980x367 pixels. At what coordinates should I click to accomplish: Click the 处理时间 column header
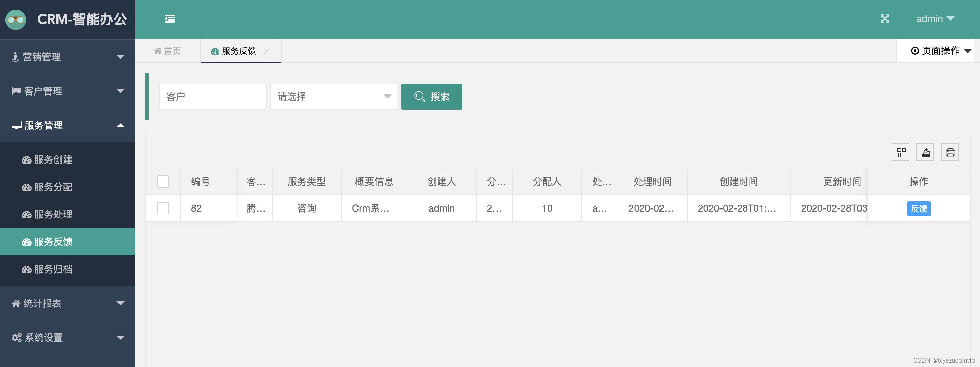click(652, 181)
